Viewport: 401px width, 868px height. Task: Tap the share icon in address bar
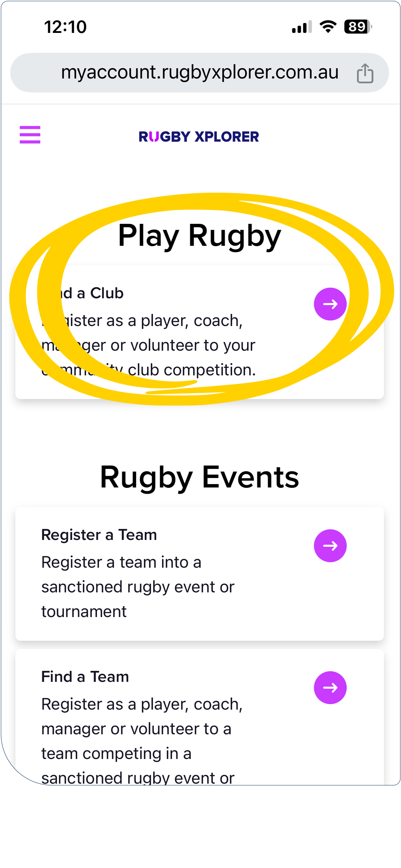(x=365, y=73)
